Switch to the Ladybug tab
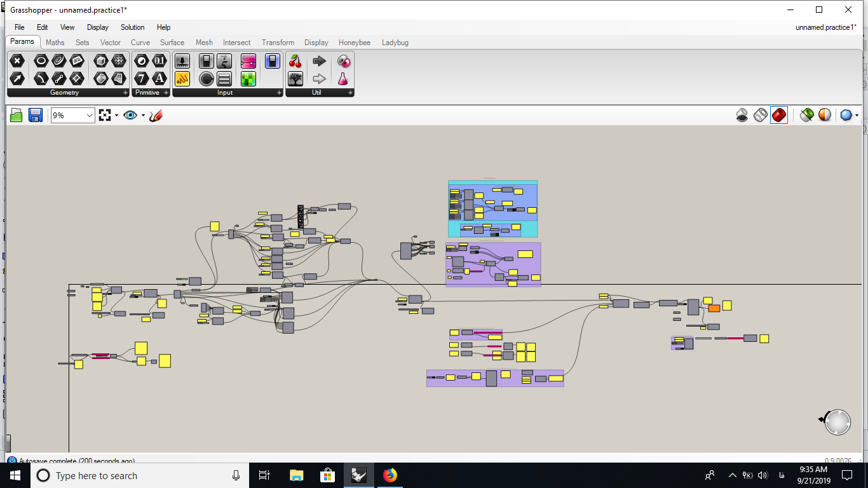Screen dimensions: 868x488 [395, 43]
